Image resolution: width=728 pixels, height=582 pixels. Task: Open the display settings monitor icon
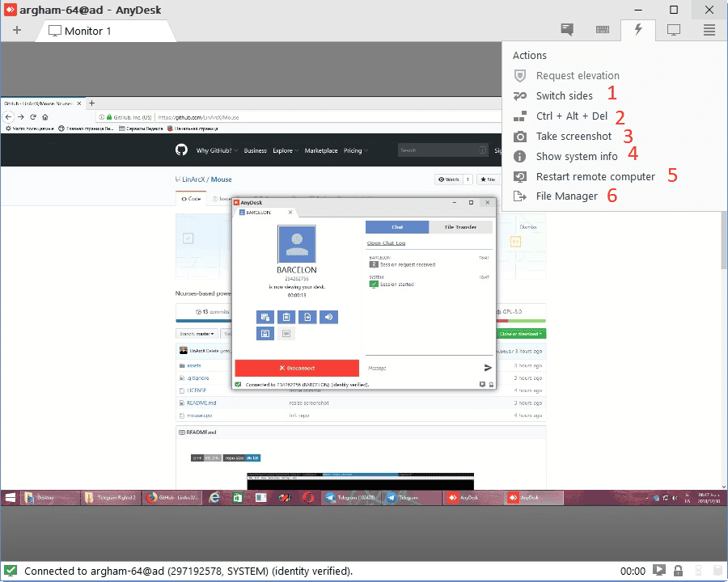673,30
